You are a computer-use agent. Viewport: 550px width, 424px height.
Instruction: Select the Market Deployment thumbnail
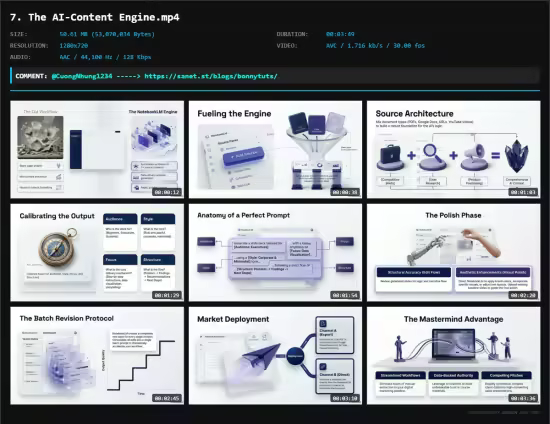(275, 356)
